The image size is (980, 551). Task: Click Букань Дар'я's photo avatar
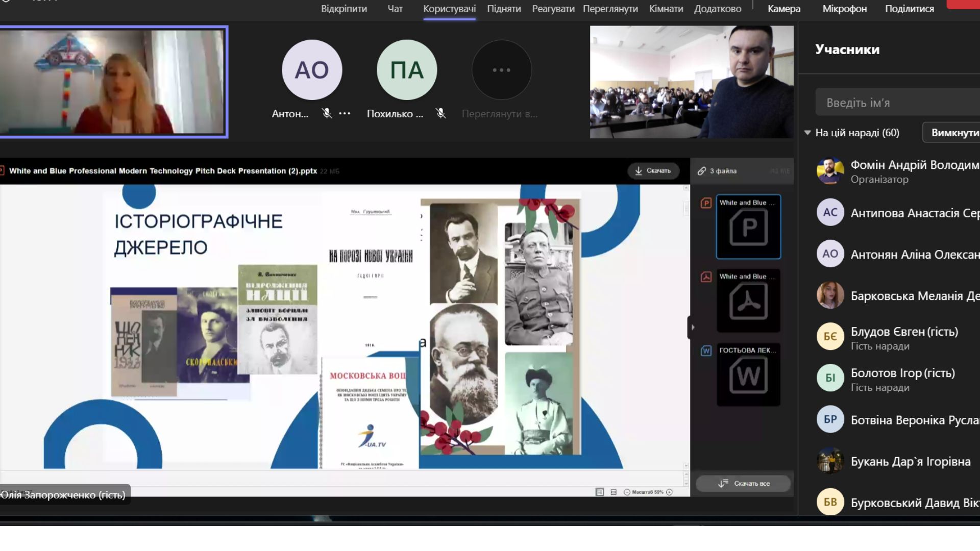[830, 461]
